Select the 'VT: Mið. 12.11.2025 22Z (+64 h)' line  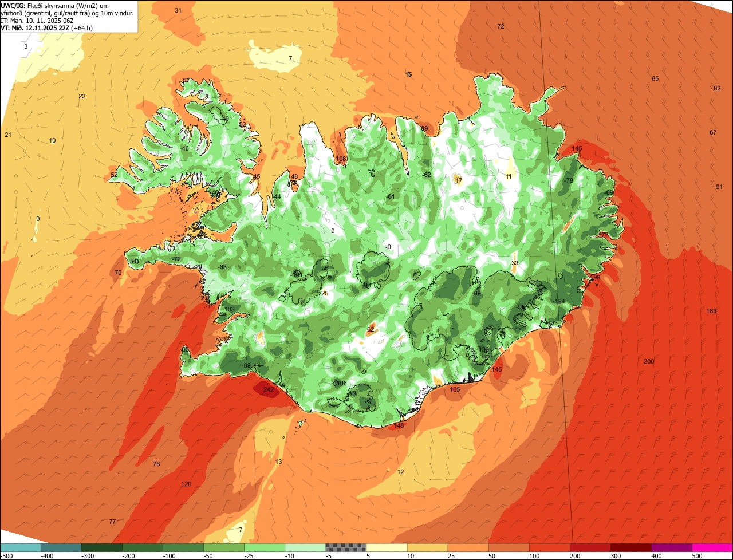pyautogui.click(x=47, y=27)
